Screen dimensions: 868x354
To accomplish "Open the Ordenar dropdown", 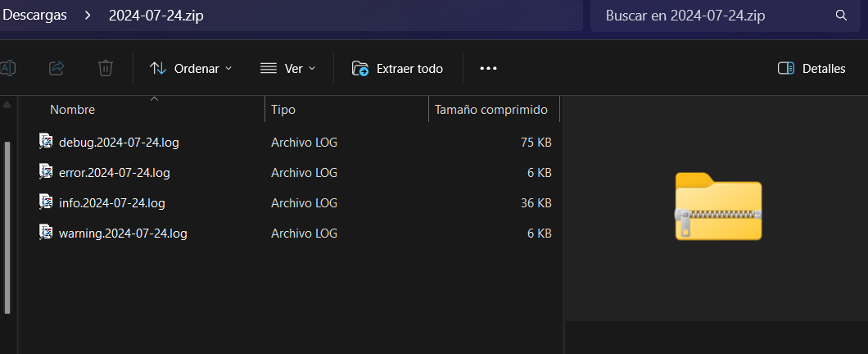I will tap(191, 69).
